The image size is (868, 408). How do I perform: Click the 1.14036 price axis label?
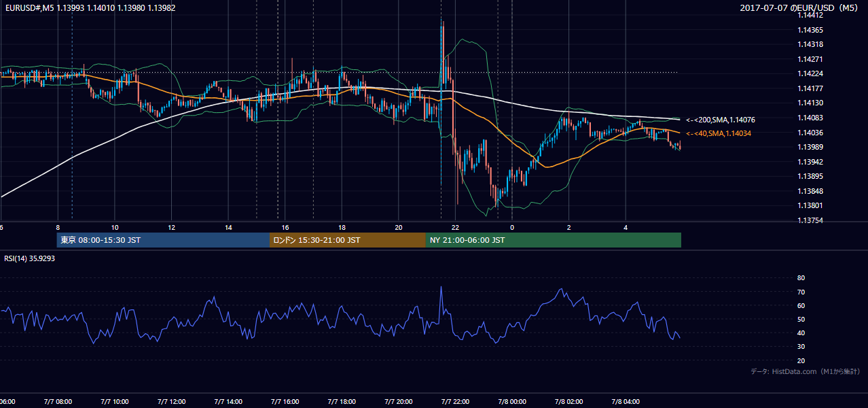[x=812, y=133]
